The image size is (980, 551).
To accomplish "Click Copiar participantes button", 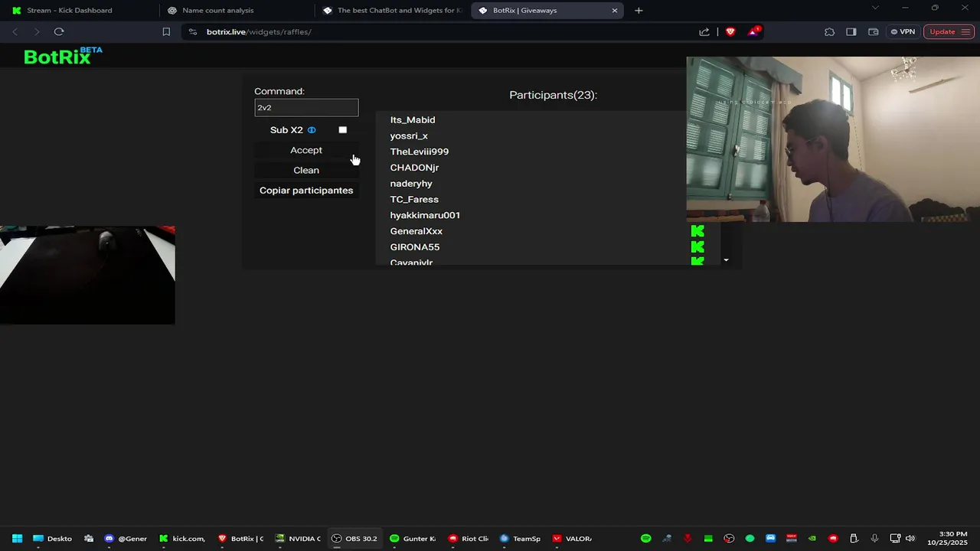I will click(306, 190).
